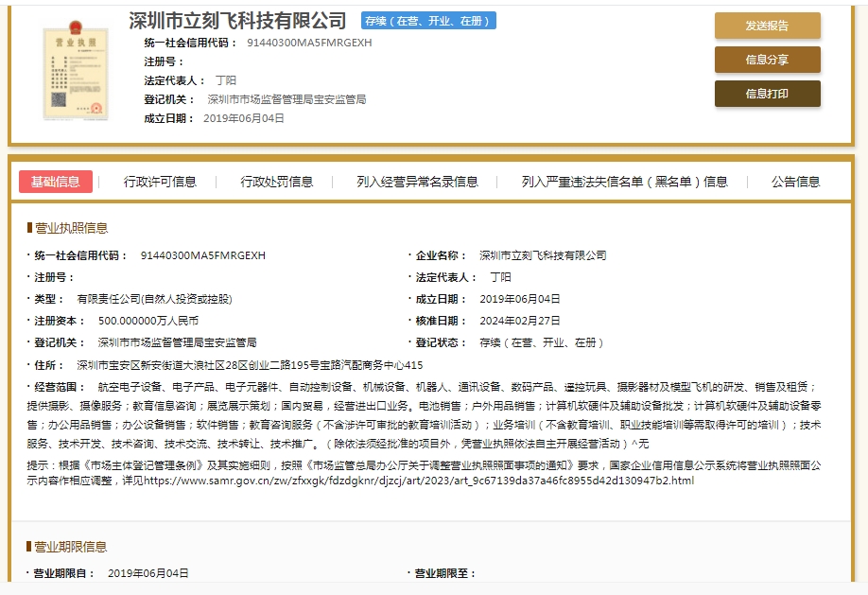Click the 住所 address text
The image size is (868, 595).
[x=250, y=365]
